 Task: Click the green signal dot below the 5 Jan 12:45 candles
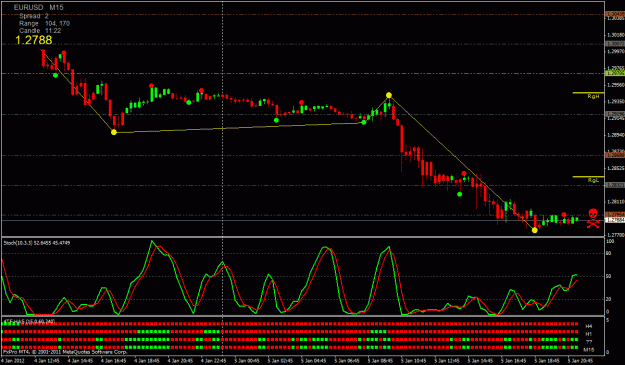(460, 194)
